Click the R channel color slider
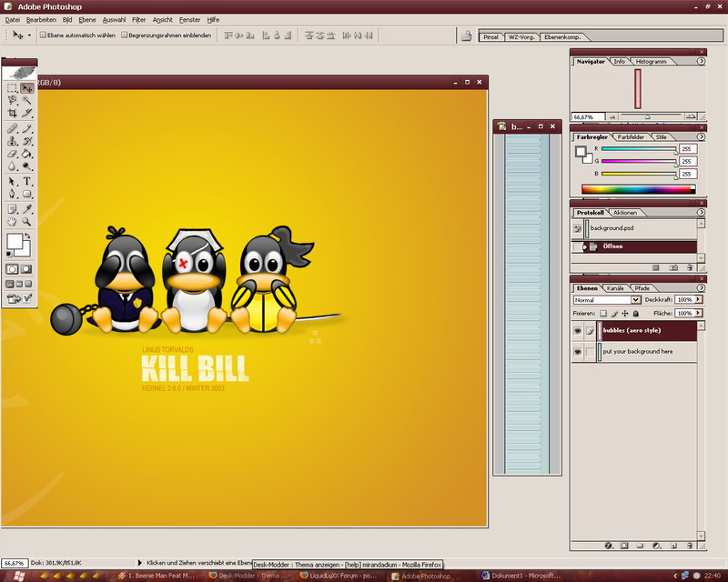 (x=639, y=149)
